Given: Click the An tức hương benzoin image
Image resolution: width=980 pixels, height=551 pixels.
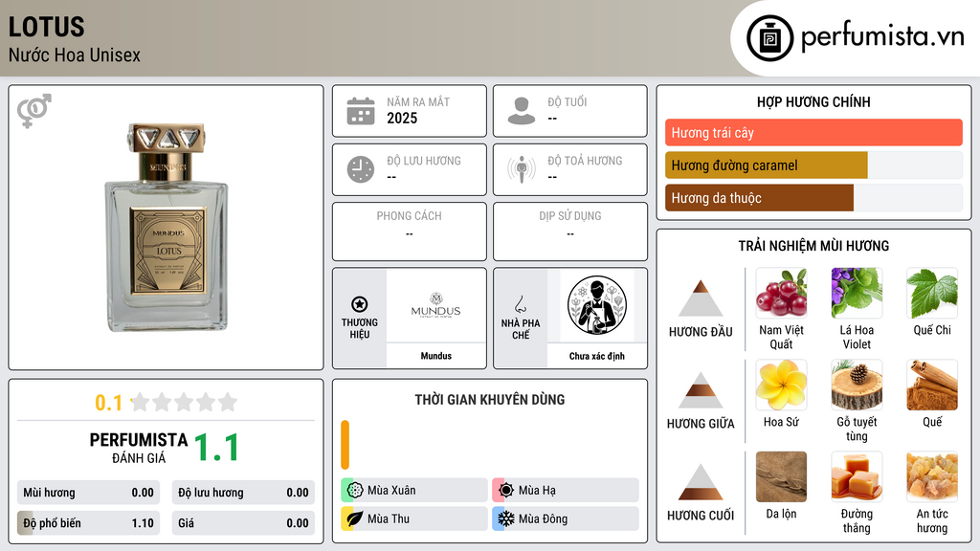Looking at the screenshot, I should click(932, 476).
